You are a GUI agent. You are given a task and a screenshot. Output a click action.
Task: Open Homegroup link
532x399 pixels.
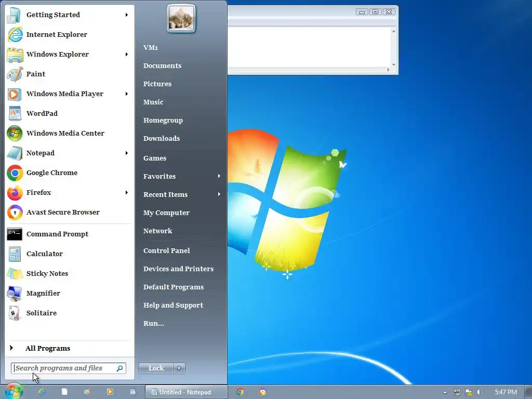[x=163, y=121]
